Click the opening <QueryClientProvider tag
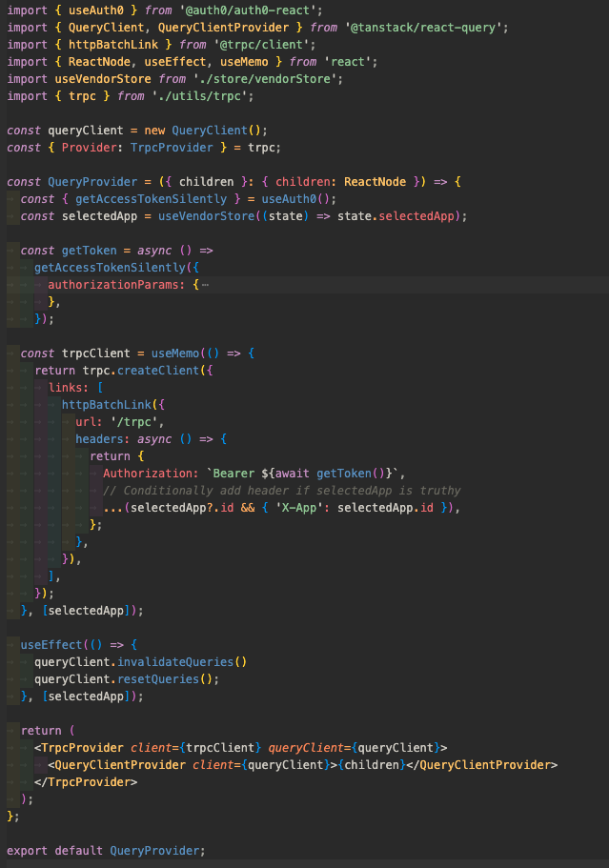The height and width of the screenshot is (868, 609). tap(117, 766)
